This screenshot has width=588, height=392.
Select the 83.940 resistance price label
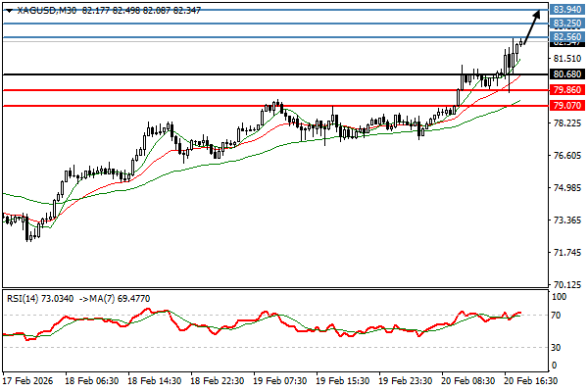click(x=566, y=8)
